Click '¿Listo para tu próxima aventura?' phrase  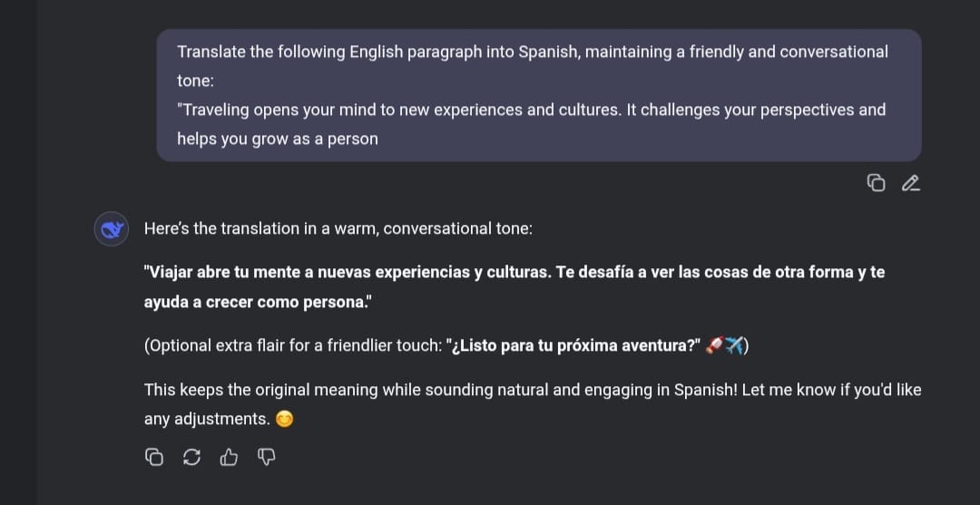pyautogui.click(x=573, y=345)
